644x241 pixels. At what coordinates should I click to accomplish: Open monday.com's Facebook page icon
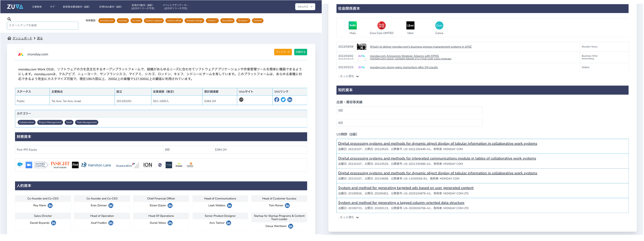coord(277,100)
